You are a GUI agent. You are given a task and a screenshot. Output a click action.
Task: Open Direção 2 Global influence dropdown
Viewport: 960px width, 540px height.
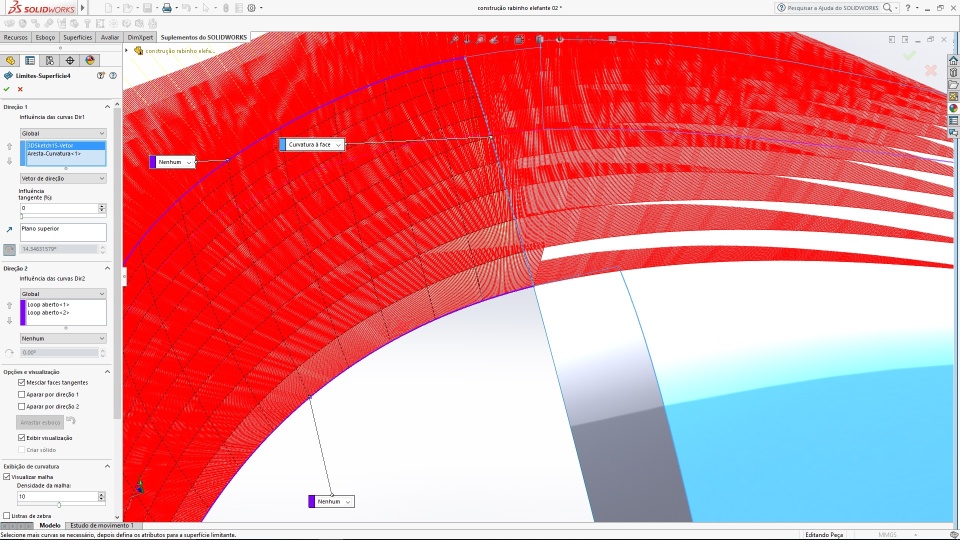[x=63, y=294]
